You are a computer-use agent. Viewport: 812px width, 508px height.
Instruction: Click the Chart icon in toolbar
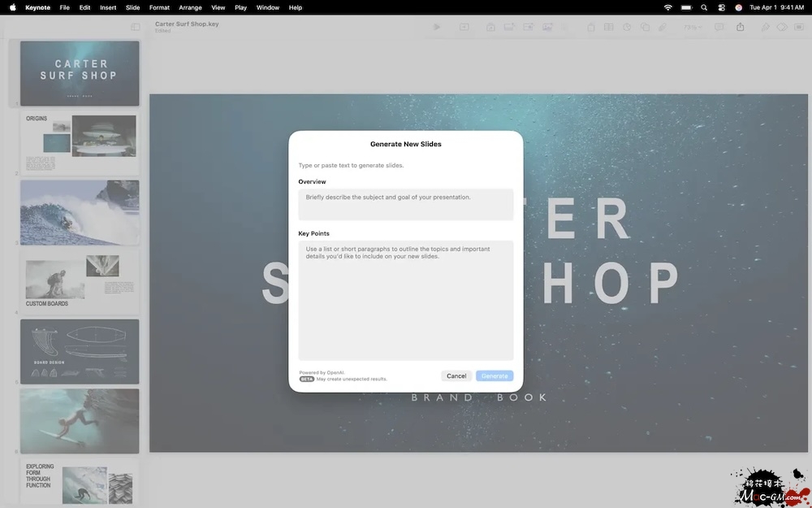627,27
